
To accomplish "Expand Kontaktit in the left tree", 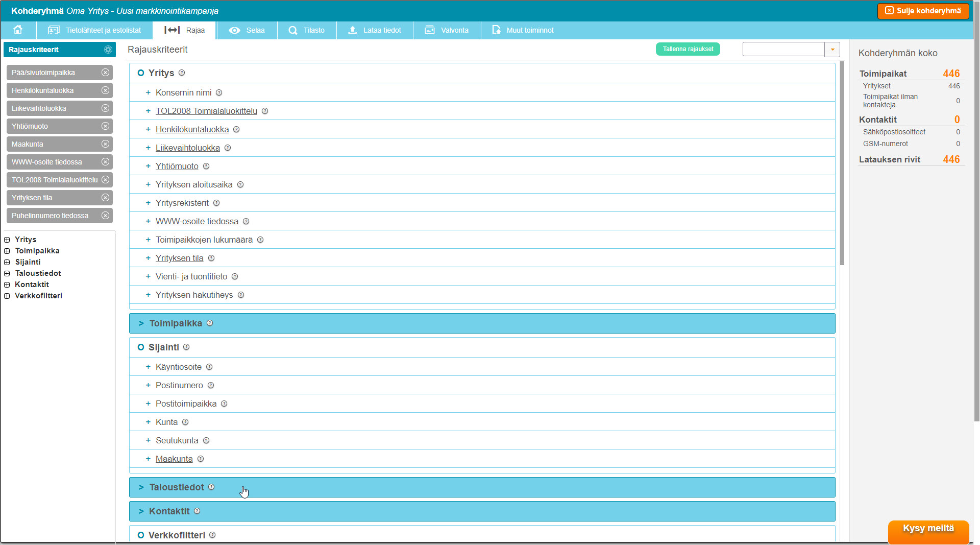I will (x=7, y=285).
